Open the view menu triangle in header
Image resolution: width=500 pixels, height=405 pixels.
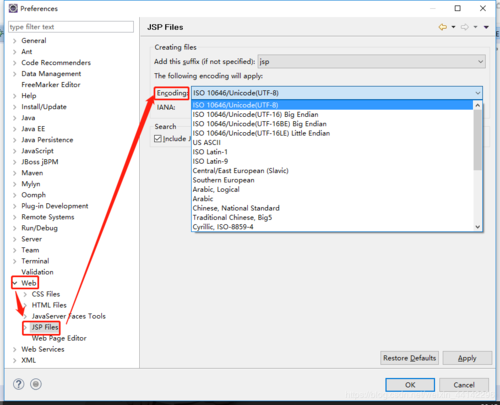[486, 27]
